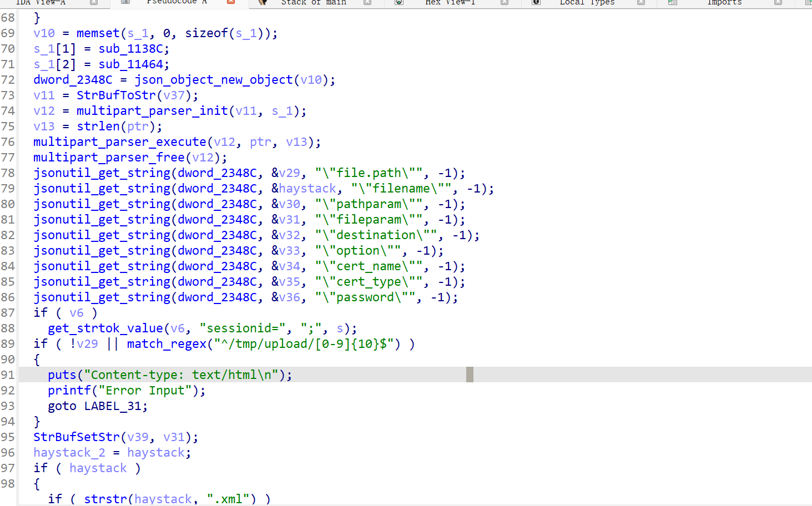Close the Local Types tab
The width and height of the screenshot is (812, 506).
pos(641,2)
